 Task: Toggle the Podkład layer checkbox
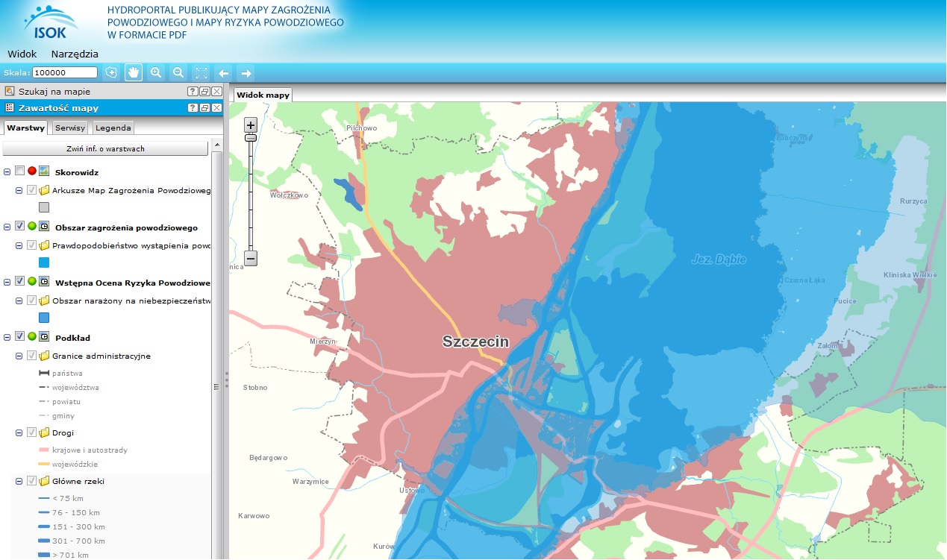pos(19,337)
